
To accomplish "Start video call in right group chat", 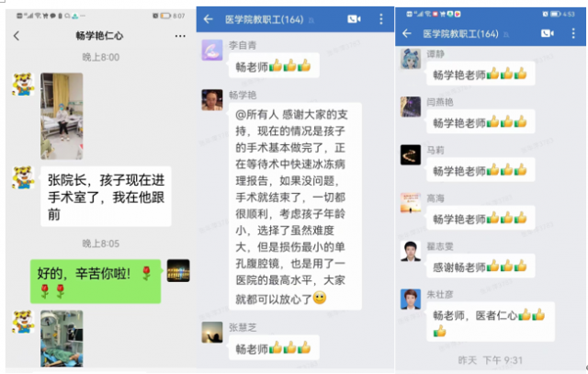I will coord(548,34).
